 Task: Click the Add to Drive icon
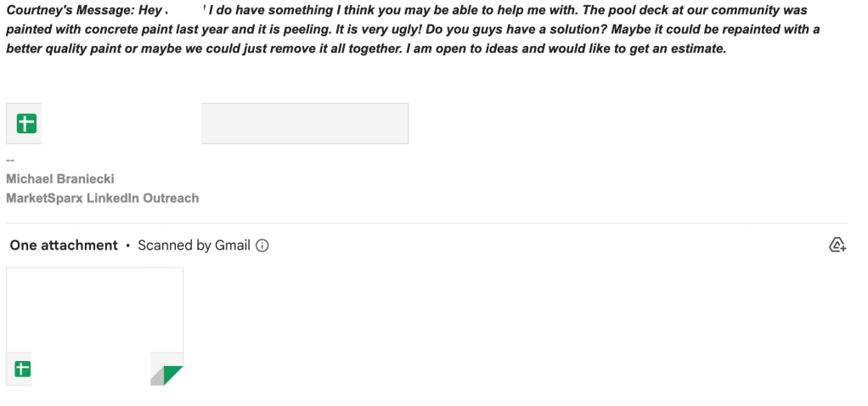click(837, 245)
